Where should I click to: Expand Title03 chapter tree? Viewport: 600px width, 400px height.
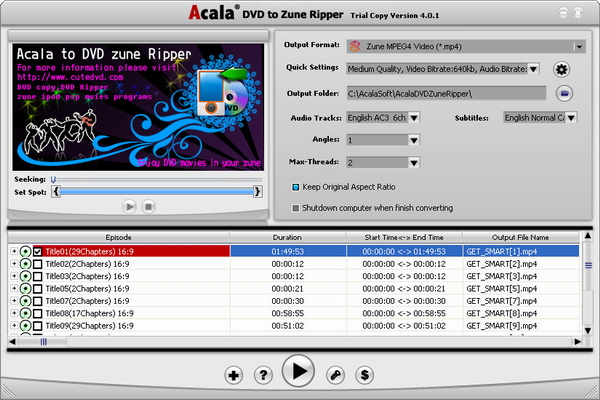coord(14,276)
